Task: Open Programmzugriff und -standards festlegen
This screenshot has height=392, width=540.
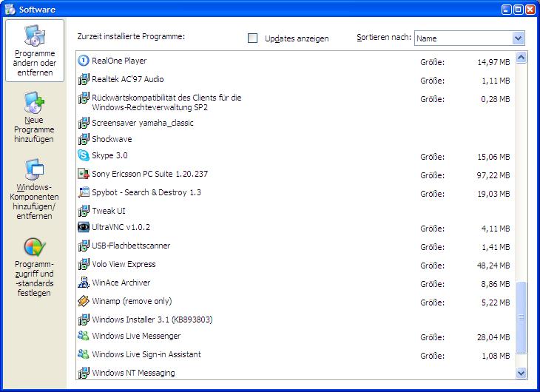Action: click(34, 267)
